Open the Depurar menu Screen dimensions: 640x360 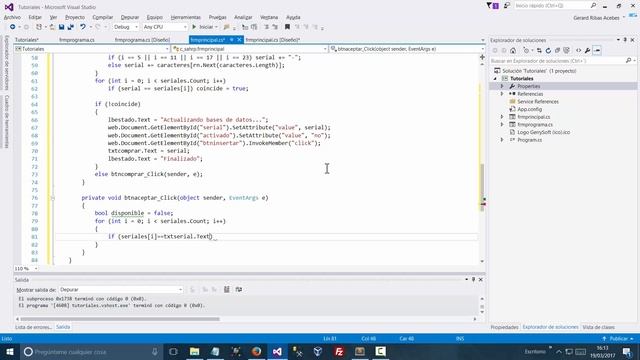130,17
